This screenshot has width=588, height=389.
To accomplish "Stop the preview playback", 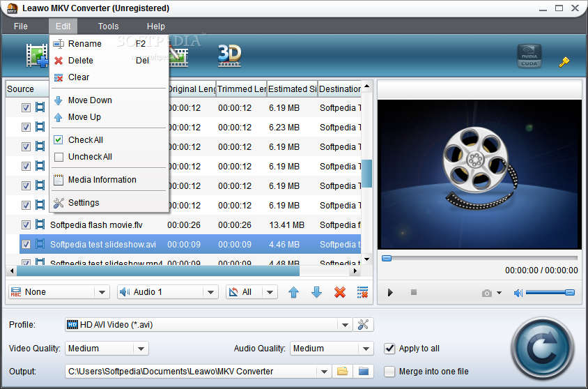I will point(414,292).
